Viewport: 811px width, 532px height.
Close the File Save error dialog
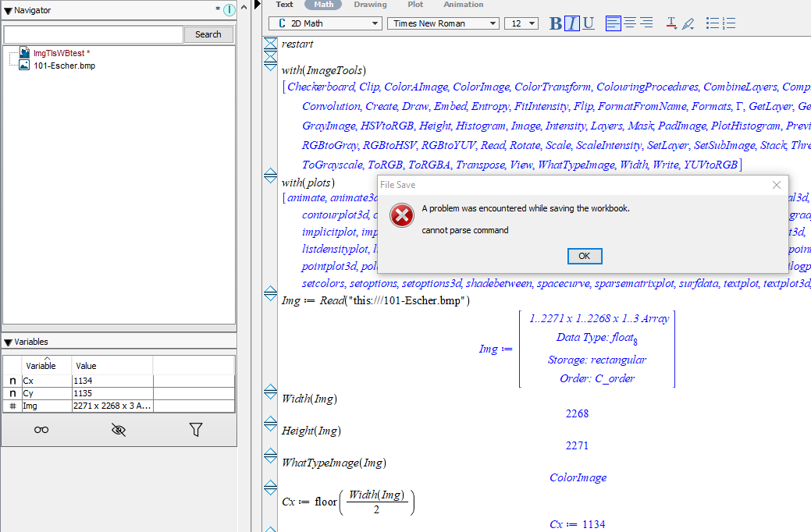(x=777, y=185)
